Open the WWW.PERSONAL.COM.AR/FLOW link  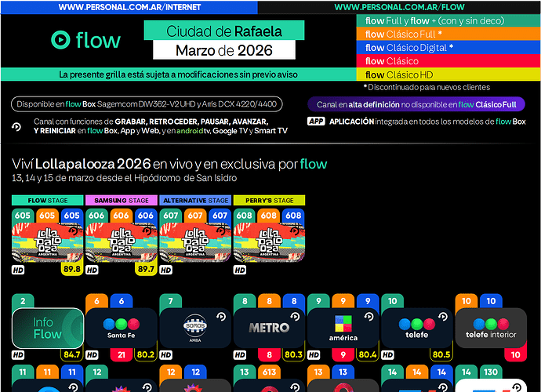point(399,7)
